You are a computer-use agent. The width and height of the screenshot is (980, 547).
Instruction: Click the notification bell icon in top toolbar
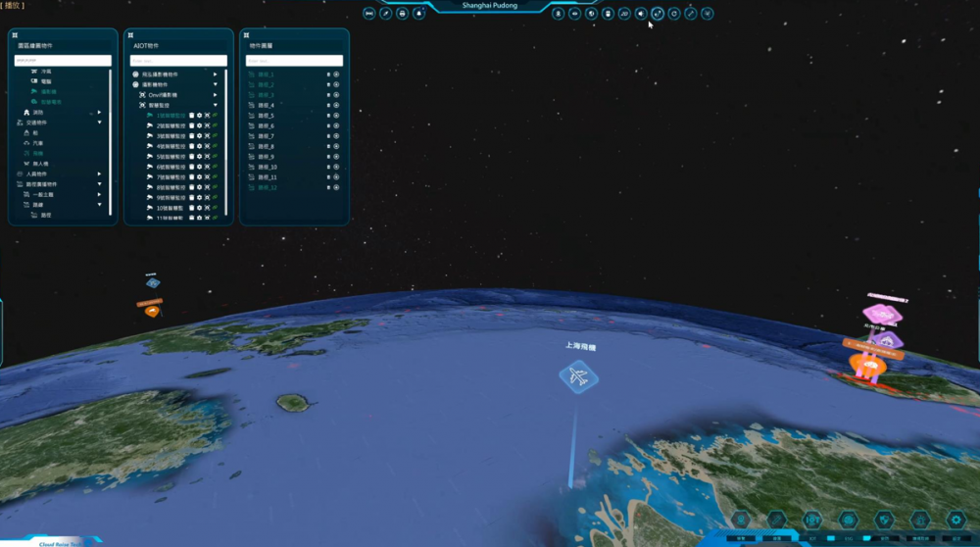[x=418, y=14]
